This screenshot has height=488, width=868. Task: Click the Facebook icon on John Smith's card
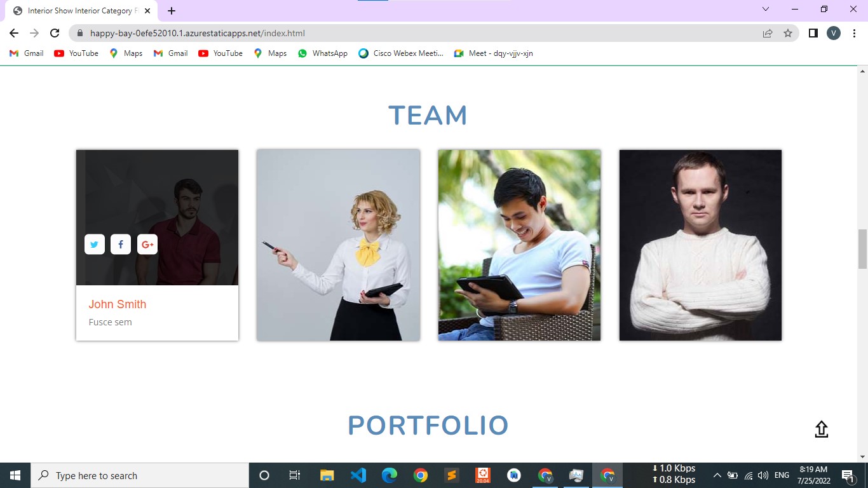[120, 244]
